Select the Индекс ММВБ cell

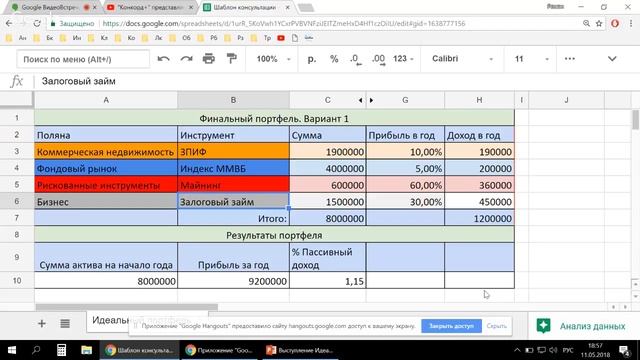click(x=233, y=169)
